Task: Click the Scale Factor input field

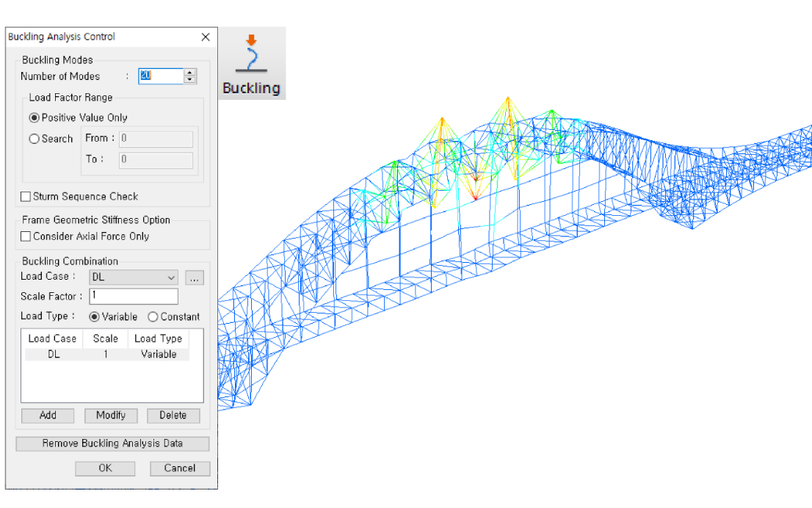Action: tap(134, 296)
